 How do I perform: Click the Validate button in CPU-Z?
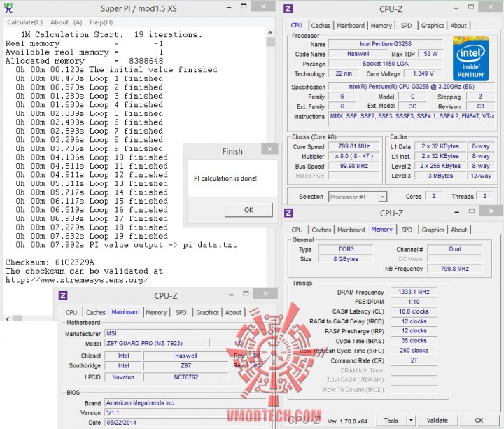pos(437,421)
